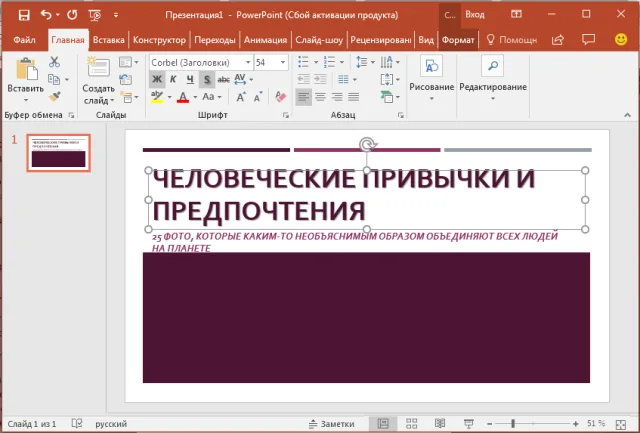This screenshot has width=640, height=433.
Task: Open the highlight color dropdown arrow
Action: (169, 97)
